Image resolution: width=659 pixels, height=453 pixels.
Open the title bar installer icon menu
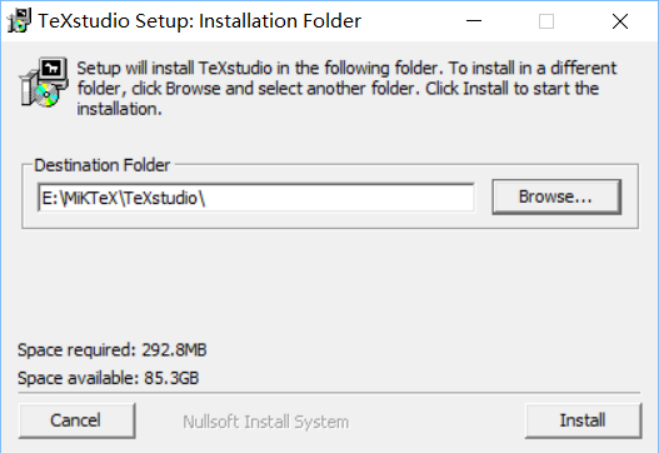click(19, 20)
